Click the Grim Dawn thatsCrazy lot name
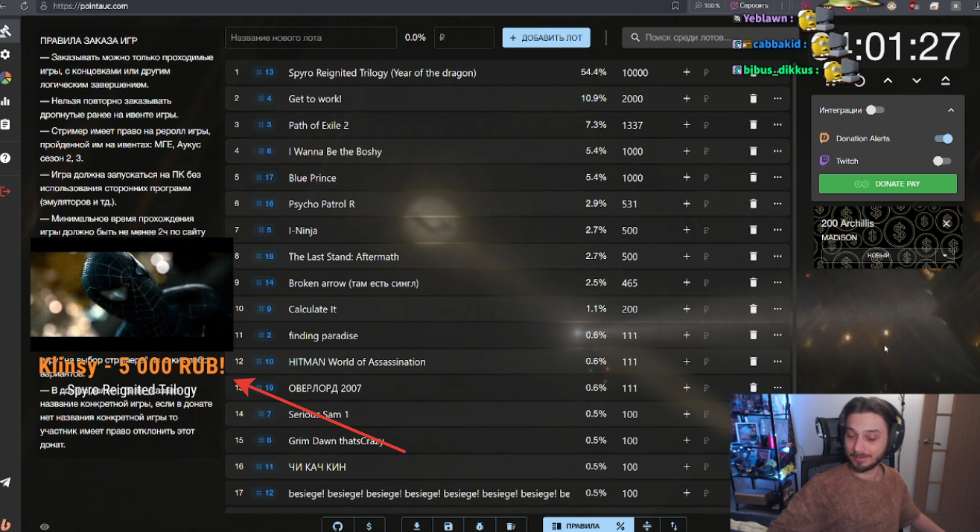Screen dimensions: 980x532 point(336,440)
